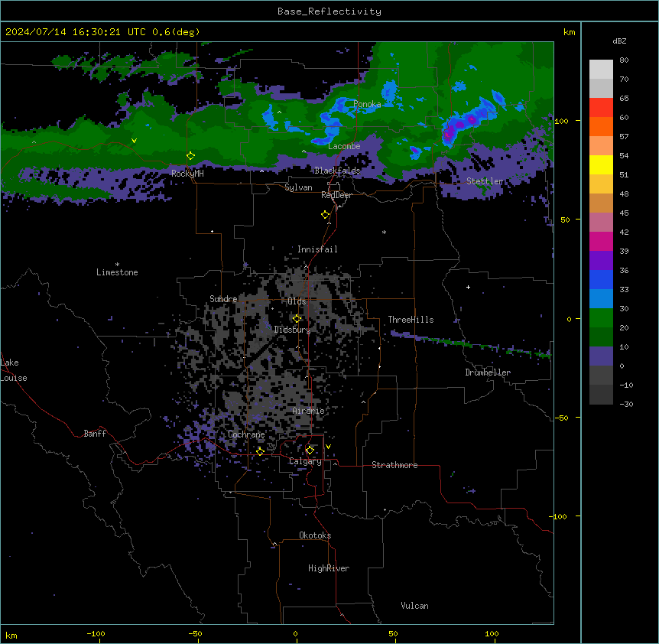Click the HighRiver label
The image size is (659, 644).
pos(329,568)
